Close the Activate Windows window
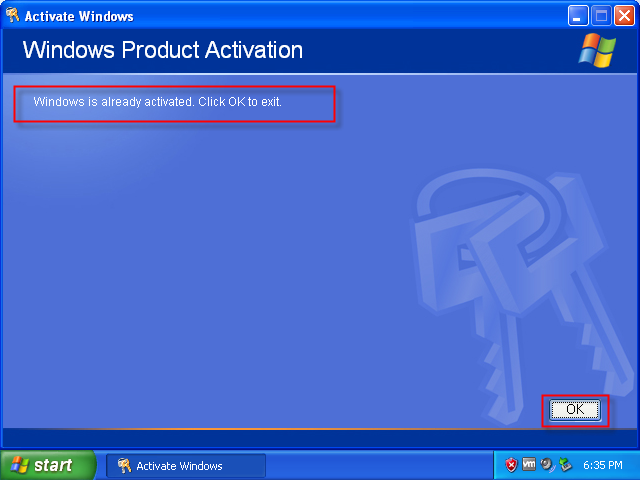The image size is (640, 480). tap(624, 16)
